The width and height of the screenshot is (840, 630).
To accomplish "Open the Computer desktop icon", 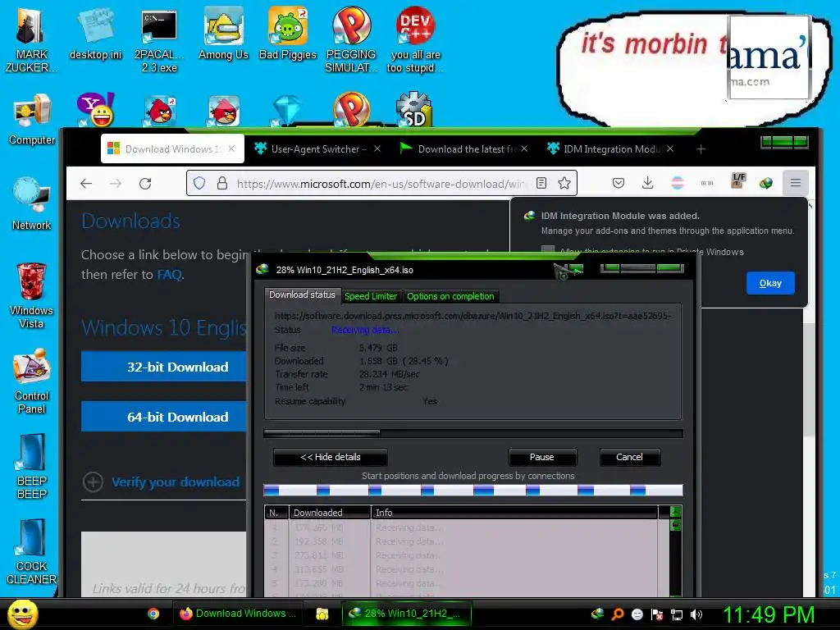I will click(x=32, y=119).
